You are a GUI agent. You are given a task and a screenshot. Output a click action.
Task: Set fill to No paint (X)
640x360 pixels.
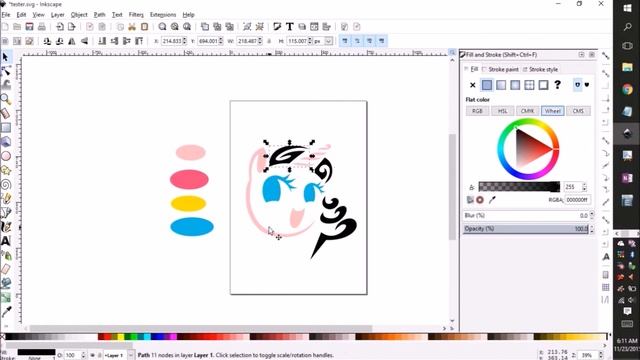click(x=473, y=85)
